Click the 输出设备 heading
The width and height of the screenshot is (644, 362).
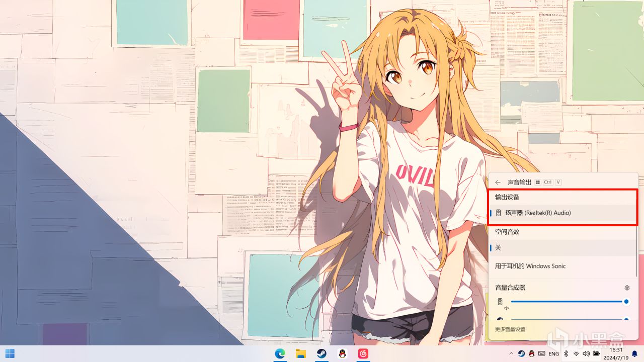[507, 197]
